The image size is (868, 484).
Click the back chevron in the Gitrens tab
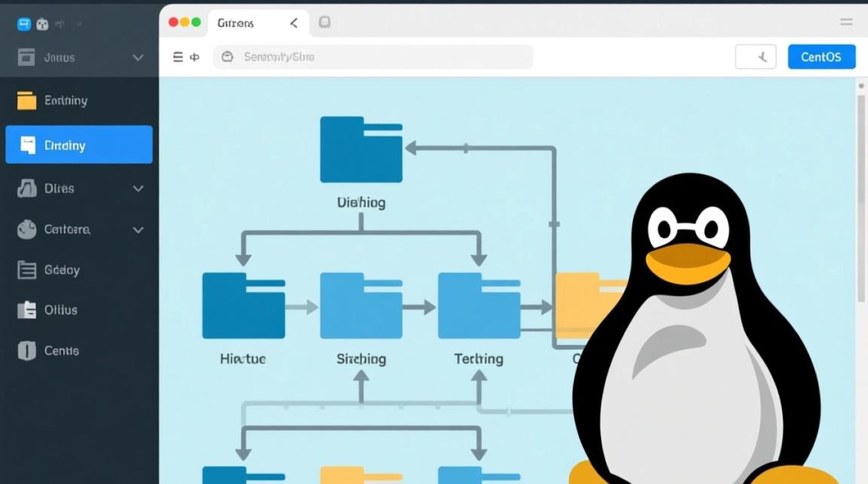pos(294,23)
